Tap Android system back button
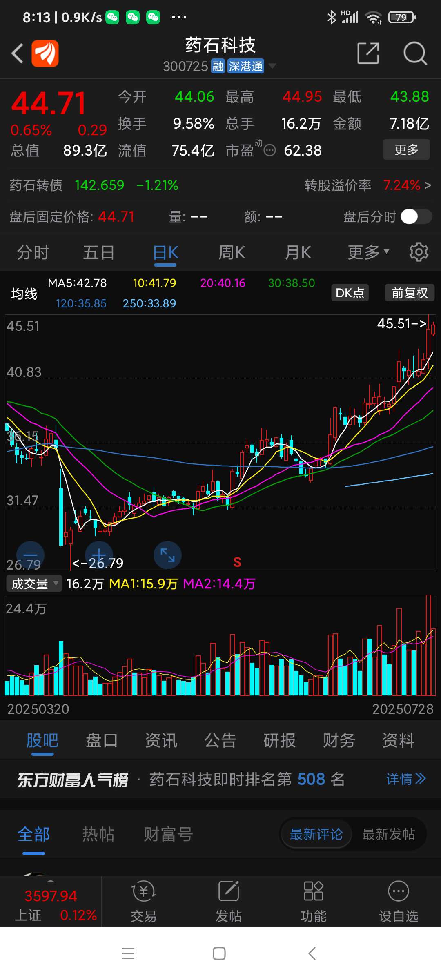Screen dimensions: 441x980 tap(312, 953)
